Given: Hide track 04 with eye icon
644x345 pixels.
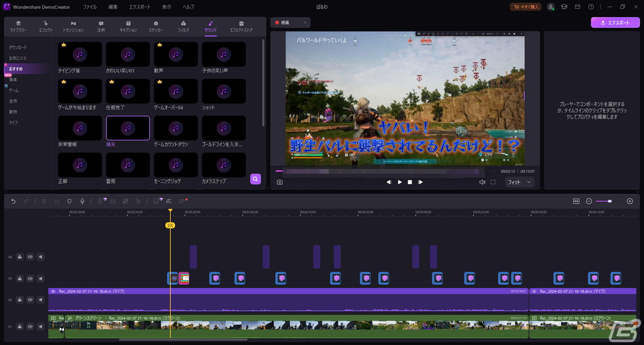Looking at the screenshot, I should pyautogui.click(x=30, y=257).
